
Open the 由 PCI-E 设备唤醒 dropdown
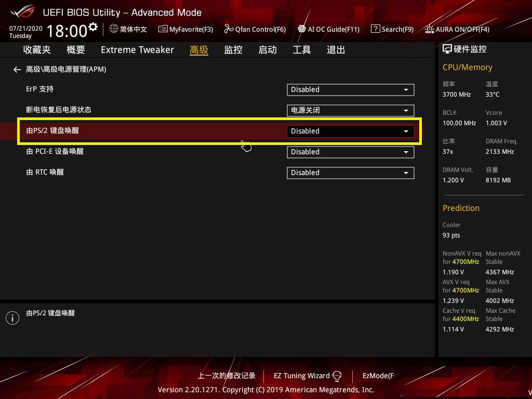point(350,152)
